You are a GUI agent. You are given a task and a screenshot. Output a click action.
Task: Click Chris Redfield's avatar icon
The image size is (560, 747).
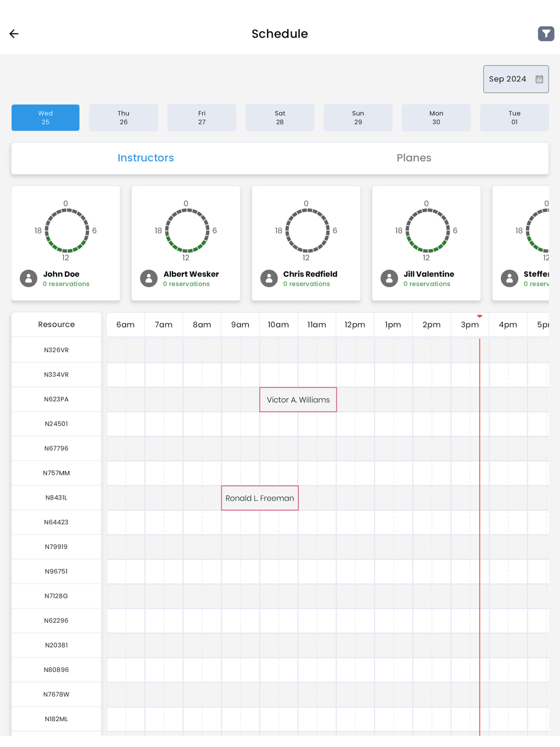pyautogui.click(x=269, y=278)
